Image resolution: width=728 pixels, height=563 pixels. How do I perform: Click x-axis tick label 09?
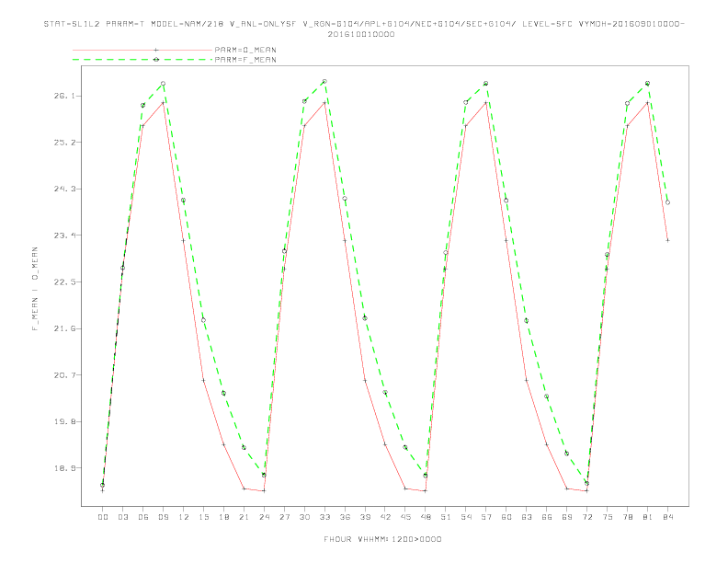click(x=163, y=517)
